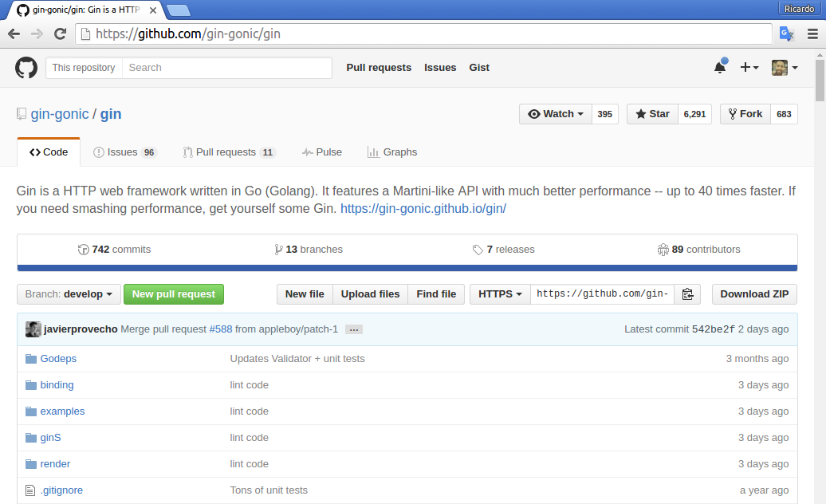Open Chrome hamburger menu
Image resolution: width=826 pixels, height=504 pixels.
tap(812, 33)
